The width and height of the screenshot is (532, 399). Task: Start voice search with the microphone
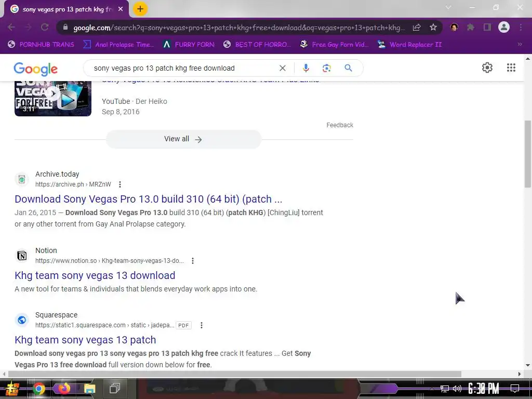pos(305,68)
